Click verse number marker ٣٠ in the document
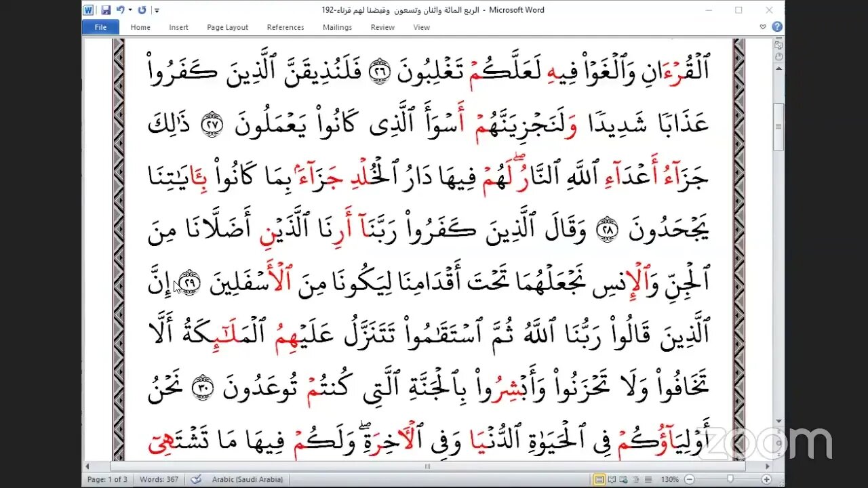 (x=202, y=389)
